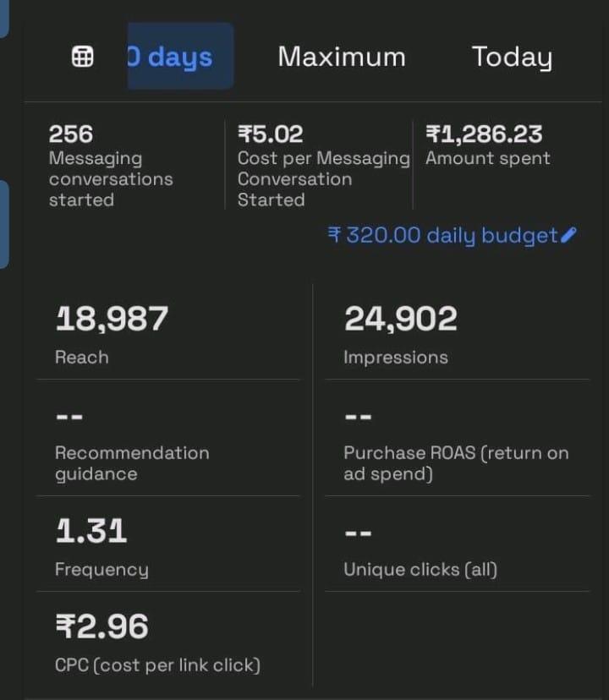The width and height of the screenshot is (609, 700).
Task: Select the Unique clicks (all) metric
Action: click(420, 569)
